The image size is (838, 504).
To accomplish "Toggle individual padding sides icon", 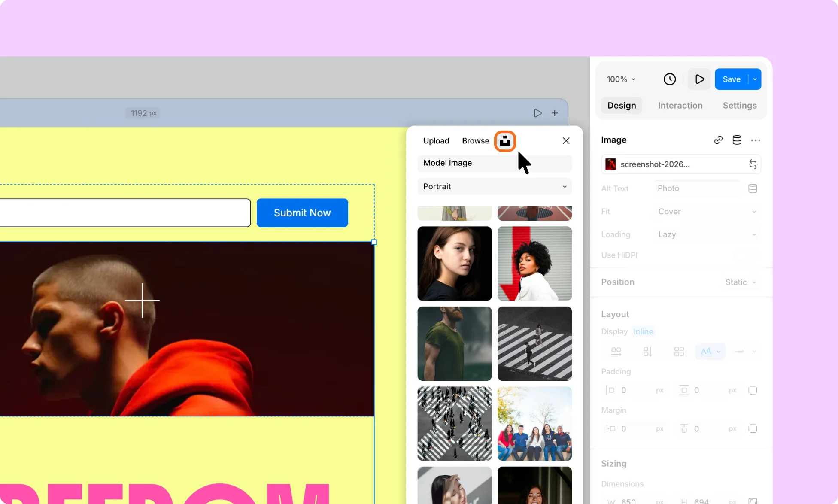I will [x=753, y=390].
